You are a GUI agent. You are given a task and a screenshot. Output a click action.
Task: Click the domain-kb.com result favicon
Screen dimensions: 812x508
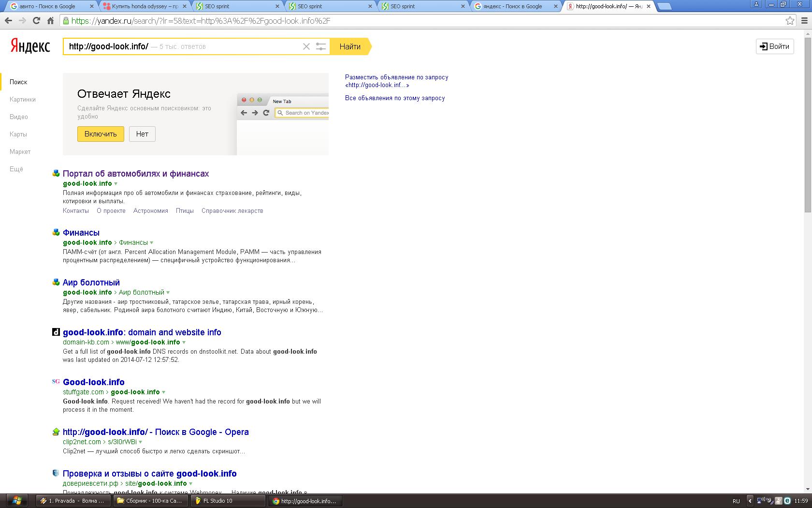point(56,332)
